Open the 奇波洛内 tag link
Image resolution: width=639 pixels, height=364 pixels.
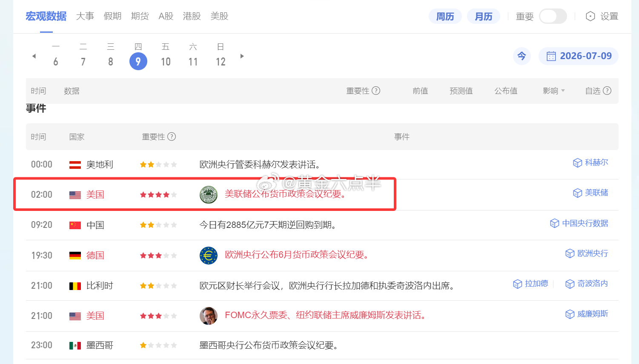587,284
